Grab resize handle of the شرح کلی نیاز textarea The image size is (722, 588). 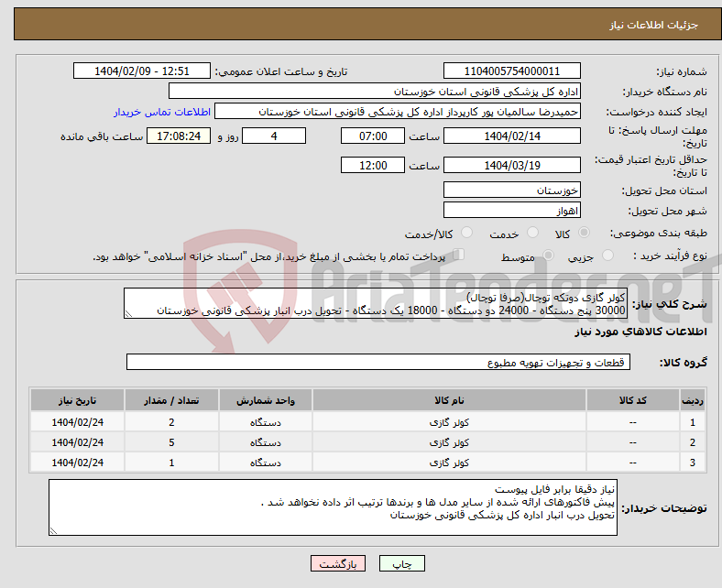pos(128,314)
